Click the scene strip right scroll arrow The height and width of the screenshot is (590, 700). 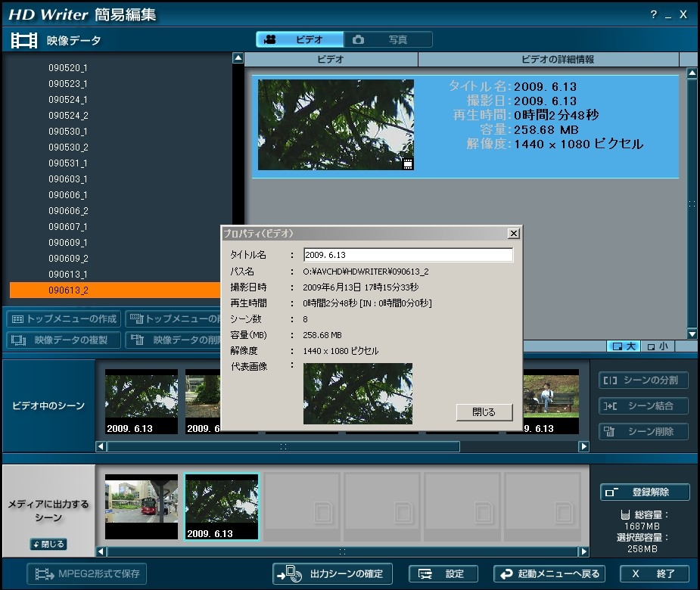[x=583, y=446]
